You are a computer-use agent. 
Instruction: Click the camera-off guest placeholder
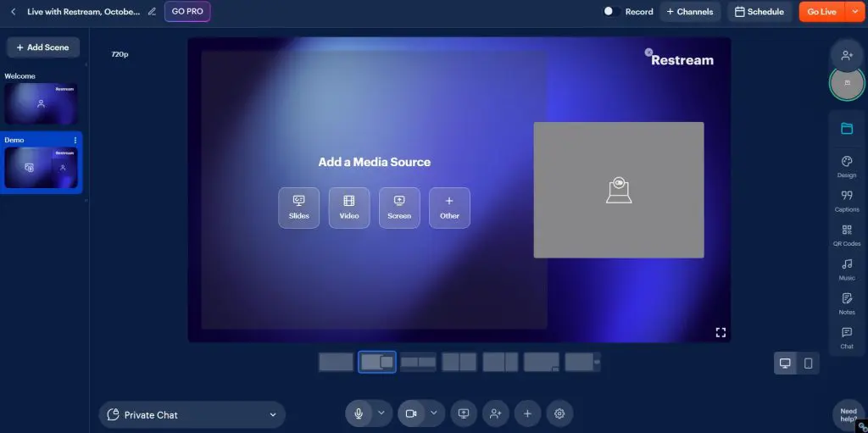pyautogui.click(x=619, y=190)
